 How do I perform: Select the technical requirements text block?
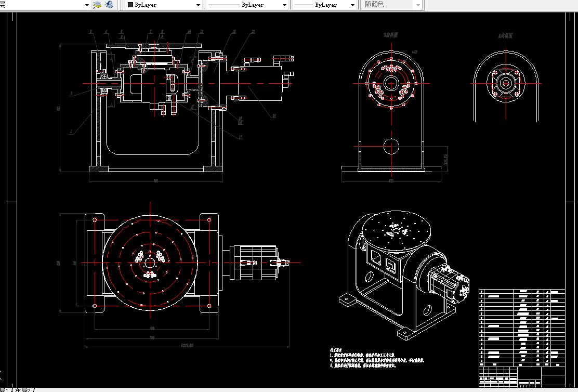click(377, 358)
